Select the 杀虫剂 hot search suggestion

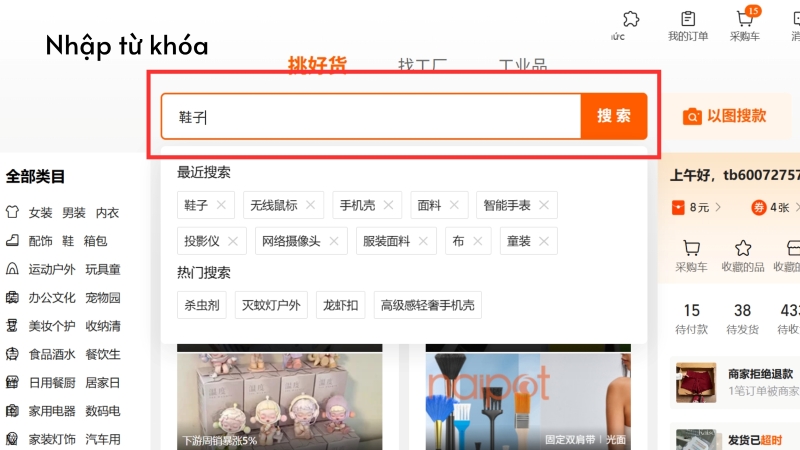(x=202, y=305)
